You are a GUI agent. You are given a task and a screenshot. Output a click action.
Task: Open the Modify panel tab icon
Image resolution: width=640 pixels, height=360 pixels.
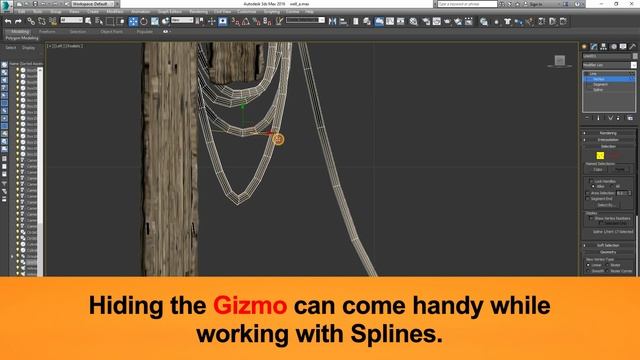click(x=593, y=47)
